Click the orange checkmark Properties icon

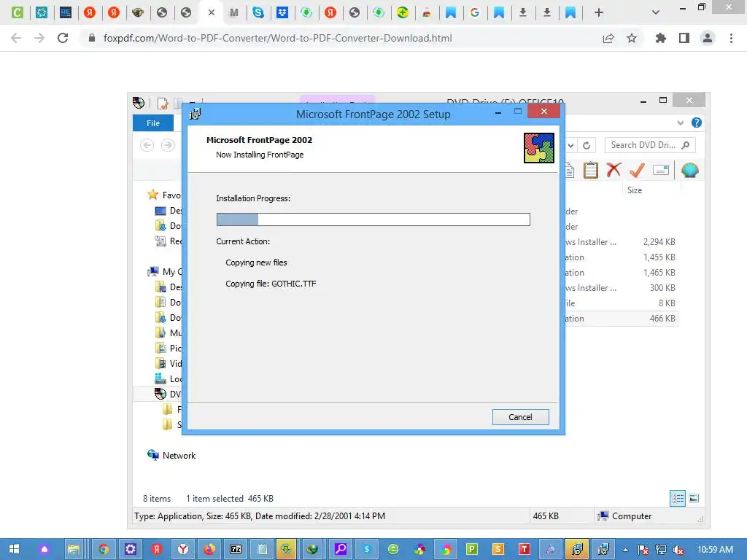point(637,170)
